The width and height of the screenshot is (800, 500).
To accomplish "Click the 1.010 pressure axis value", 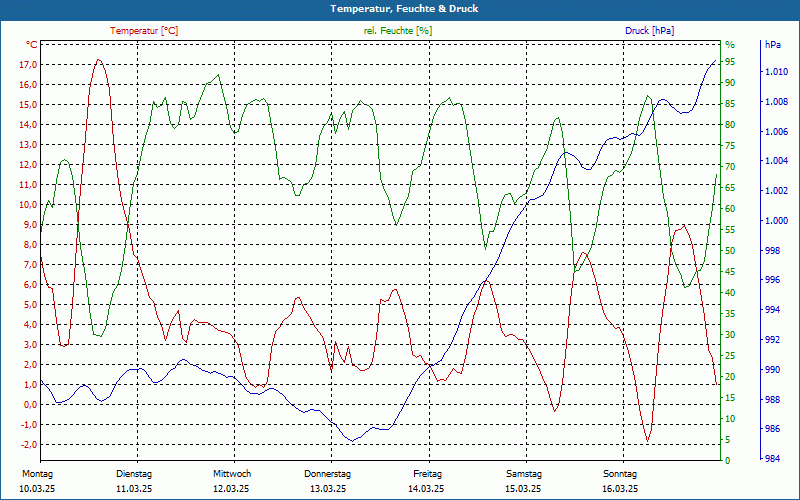I will pos(776,72).
